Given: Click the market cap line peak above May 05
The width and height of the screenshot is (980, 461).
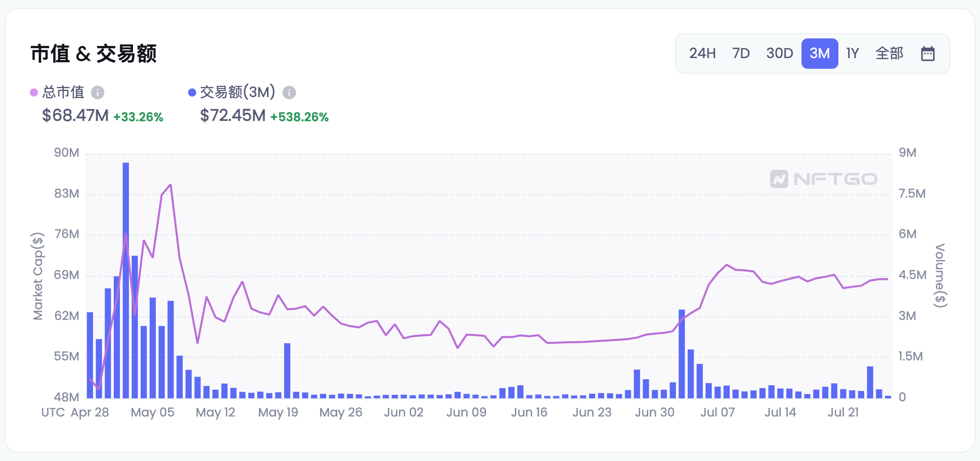Looking at the screenshot, I should pos(170,185).
